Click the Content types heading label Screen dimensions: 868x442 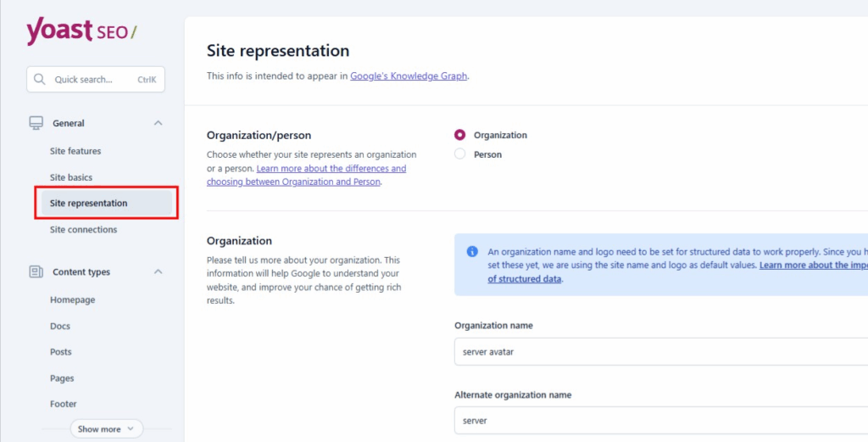81,272
